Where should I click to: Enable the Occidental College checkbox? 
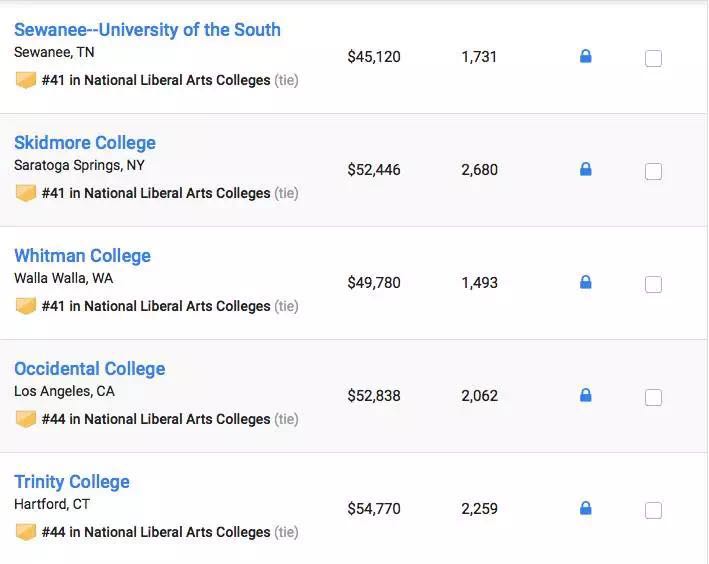(653, 398)
